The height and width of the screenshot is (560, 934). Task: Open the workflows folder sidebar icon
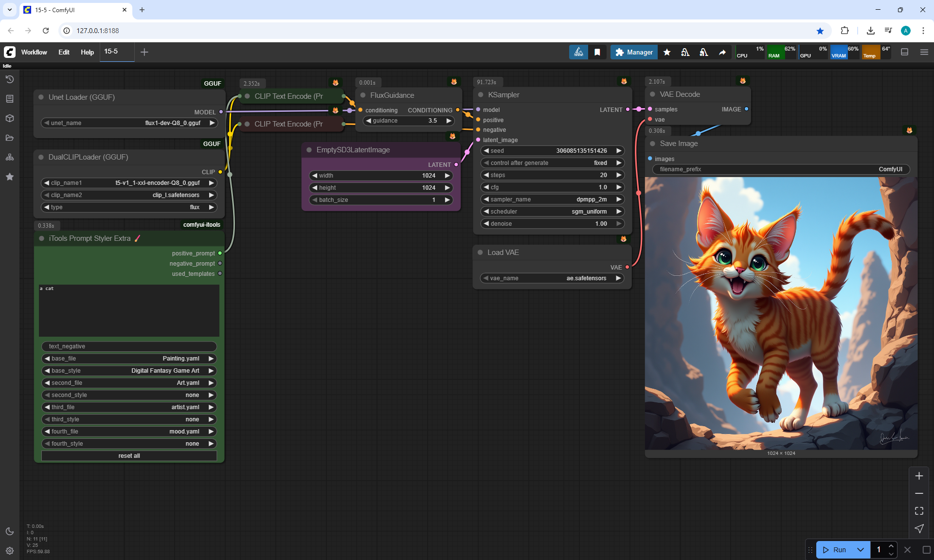click(10, 138)
